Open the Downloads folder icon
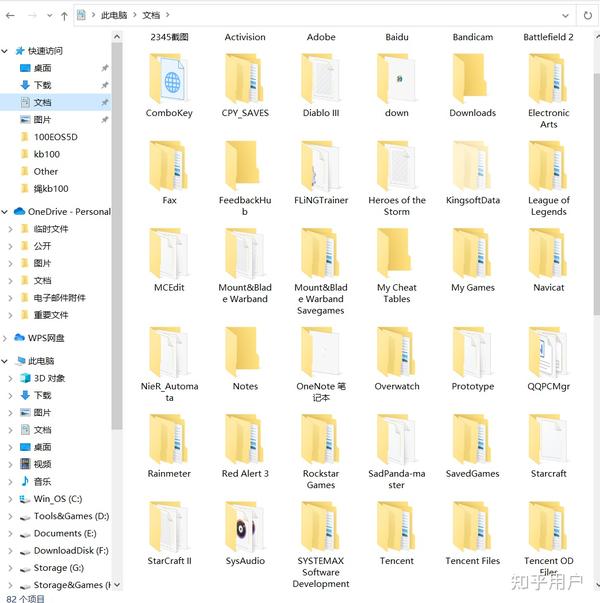This screenshot has height=603, width=600. pos(472,79)
